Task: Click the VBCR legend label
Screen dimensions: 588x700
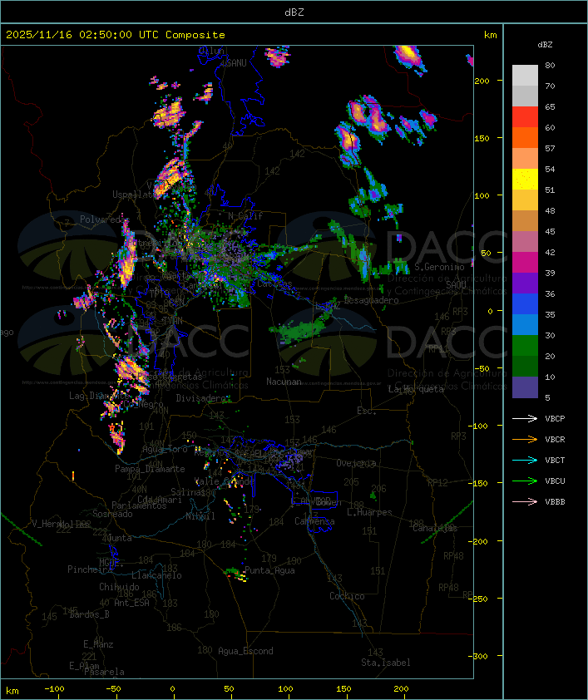Action: click(x=555, y=439)
